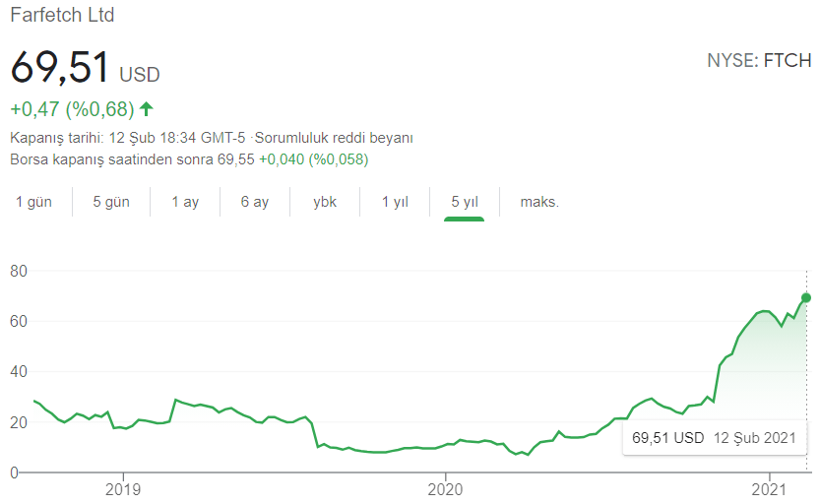820x504 pixels.
Task: Click the 2021 label on the x-axis
Action: (768, 488)
